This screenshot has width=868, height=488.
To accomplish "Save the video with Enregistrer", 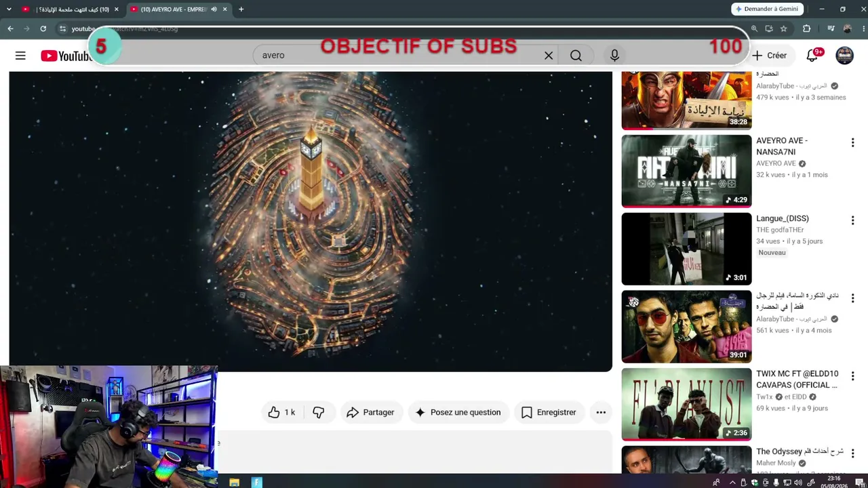I will tap(549, 412).
